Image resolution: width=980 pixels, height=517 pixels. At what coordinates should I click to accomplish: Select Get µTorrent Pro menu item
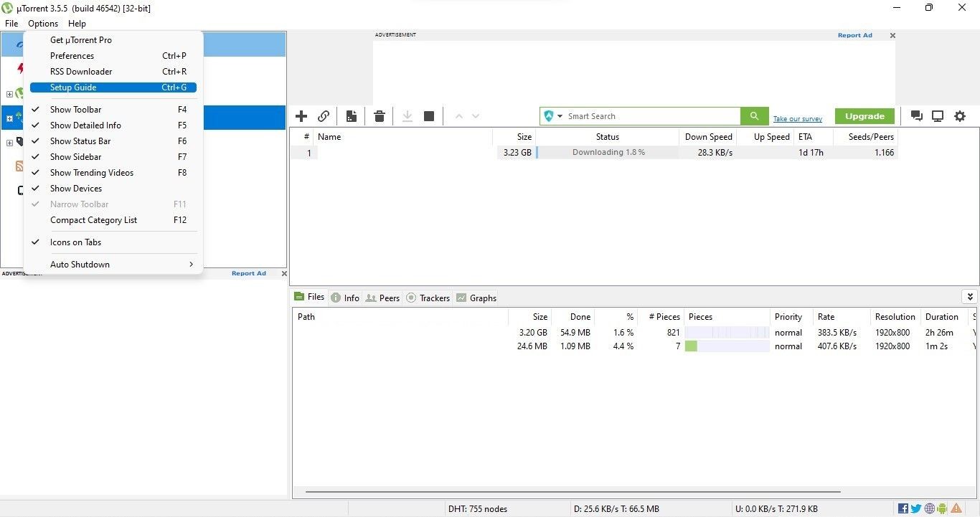pos(113,40)
